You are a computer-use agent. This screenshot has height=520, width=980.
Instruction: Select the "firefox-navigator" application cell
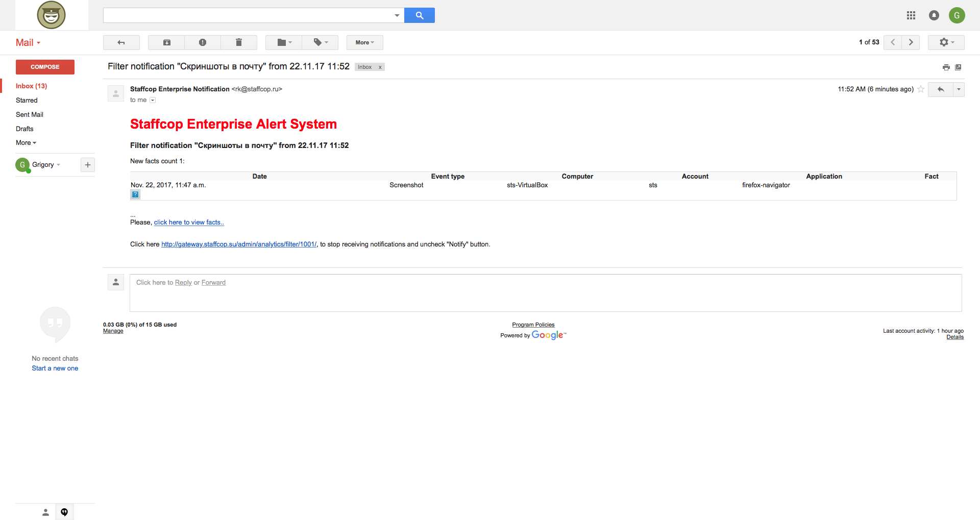point(766,185)
